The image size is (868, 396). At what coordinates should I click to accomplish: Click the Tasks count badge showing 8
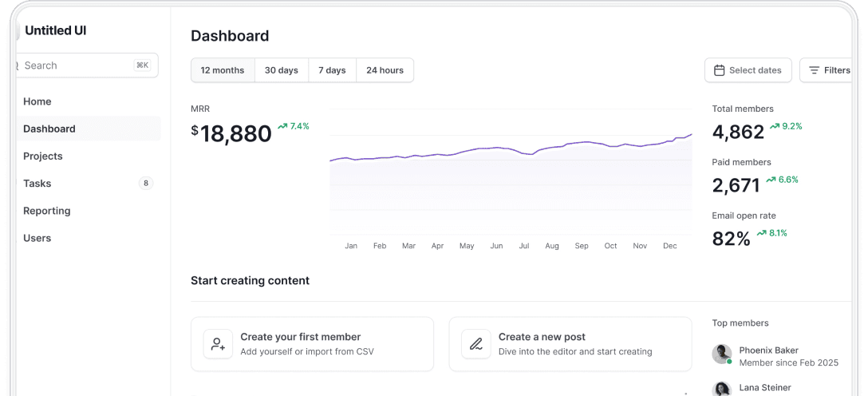coord(145,184)
